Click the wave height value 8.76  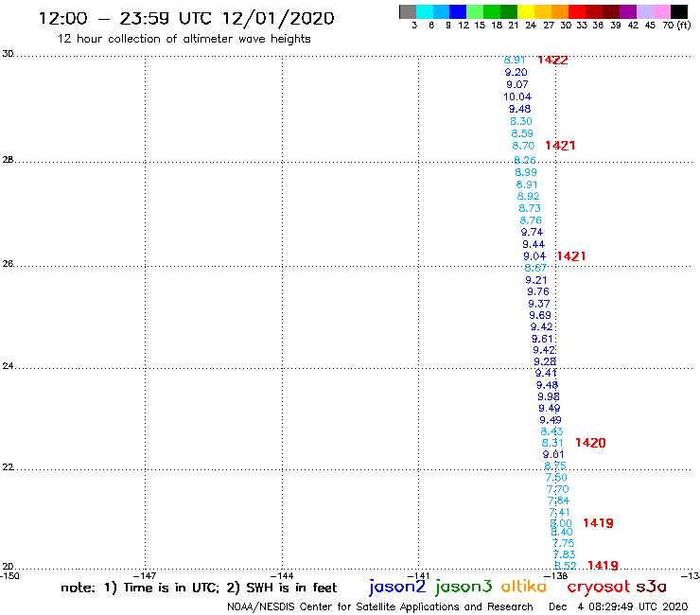click(531, 220)
